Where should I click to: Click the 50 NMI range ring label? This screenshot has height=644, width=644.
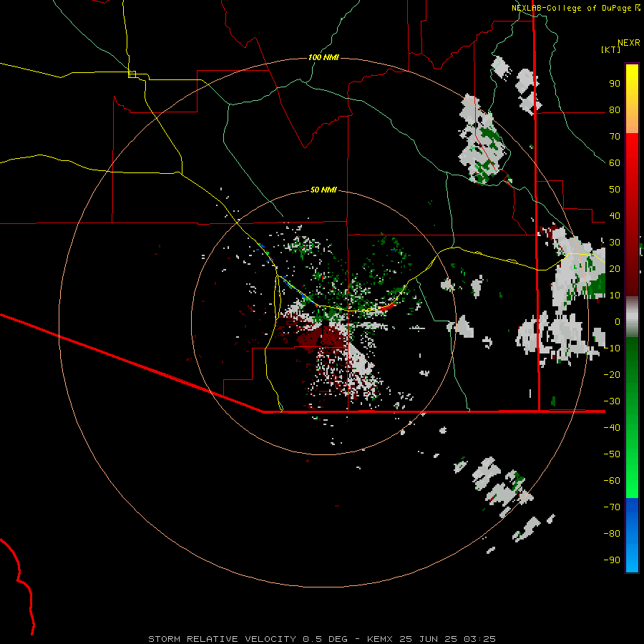[323, 190]
